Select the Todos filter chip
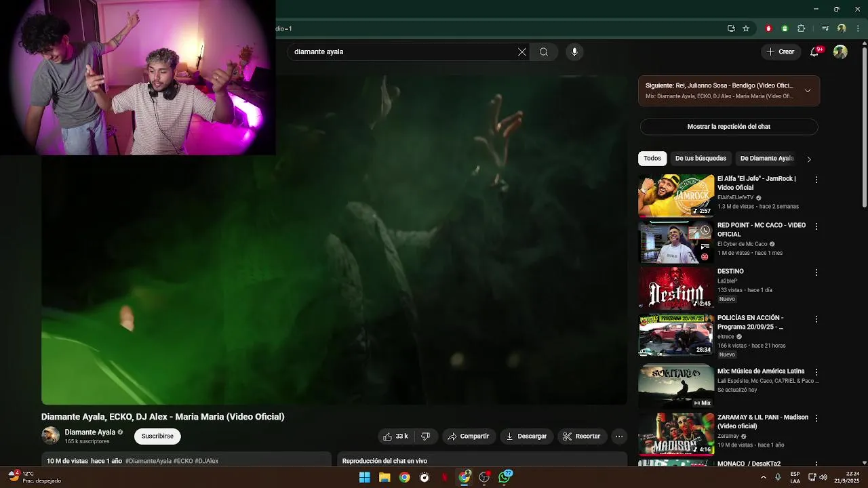This screenshot has height=488, width=868. click(652, 159)
